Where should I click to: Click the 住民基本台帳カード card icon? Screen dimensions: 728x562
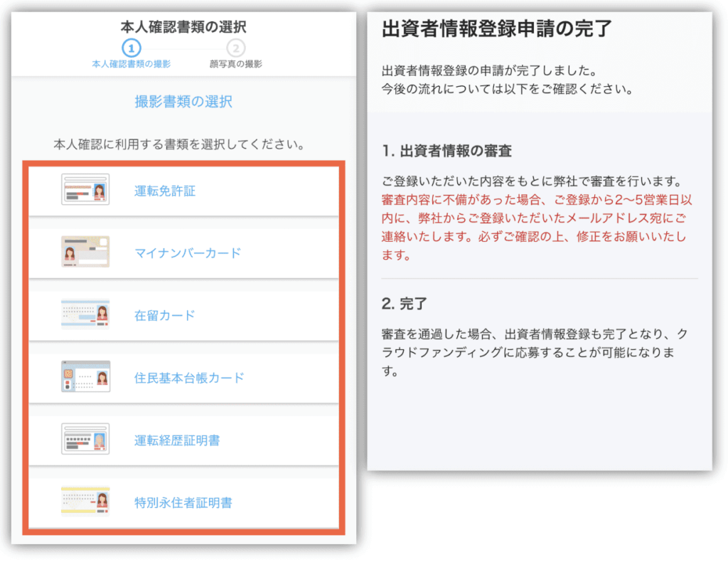[x=85, y=377]
